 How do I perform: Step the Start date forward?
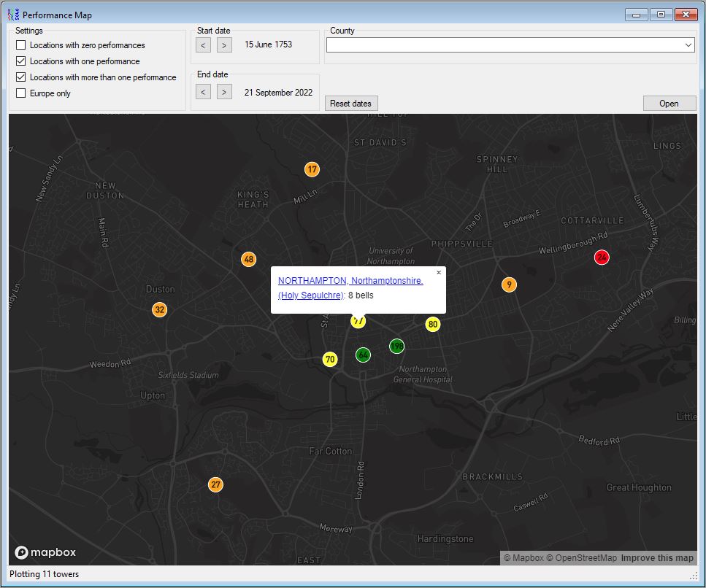(225, 45)
